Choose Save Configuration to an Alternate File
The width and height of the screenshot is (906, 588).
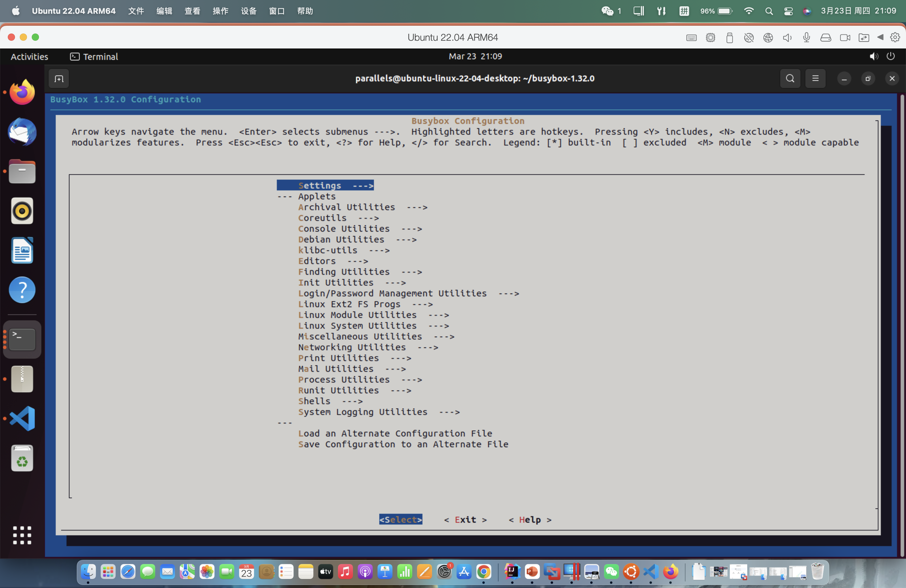[403, 444]
